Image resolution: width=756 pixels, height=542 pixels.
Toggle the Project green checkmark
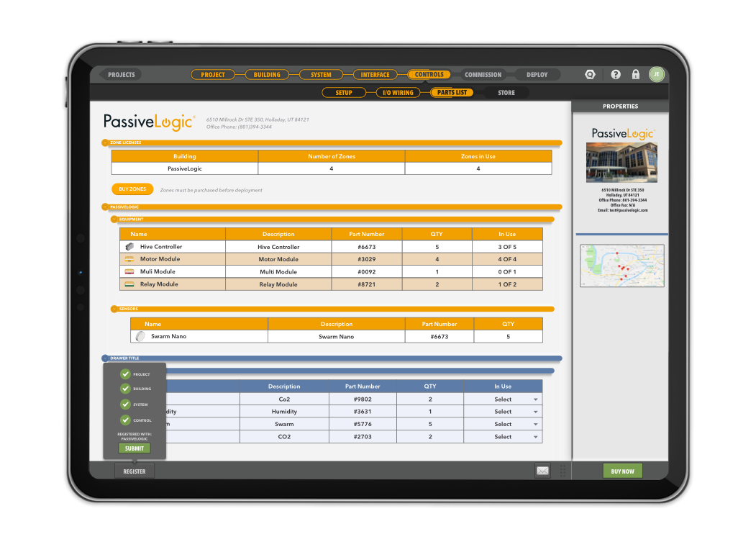click(x=125, y=374)
